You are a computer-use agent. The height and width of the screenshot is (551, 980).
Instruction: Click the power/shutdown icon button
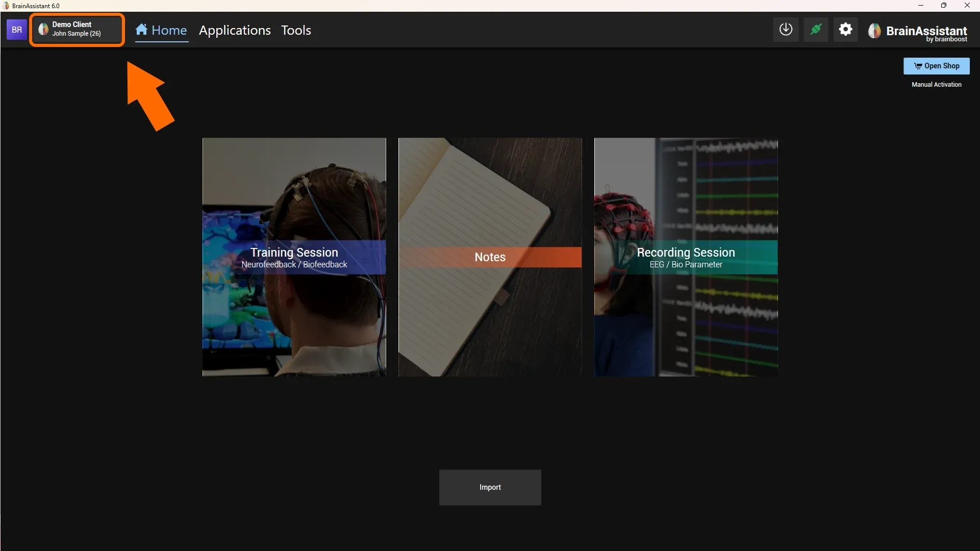786,30
